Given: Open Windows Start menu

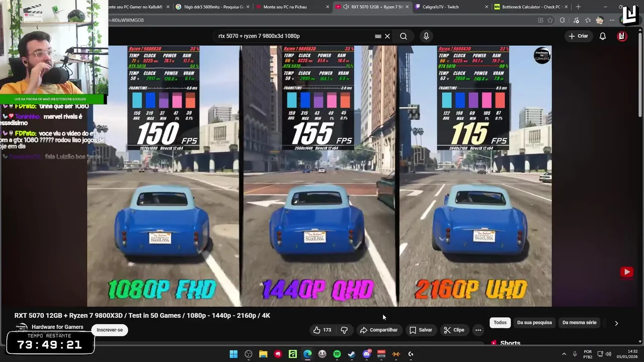Looking at the screenshot, I should tap(233, 354).
